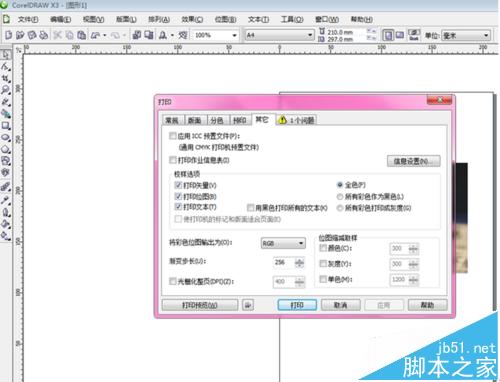This screenshot has width=500, height=382.
Task: Select the Smart Fill tool in toolbox
Action: 6,114
